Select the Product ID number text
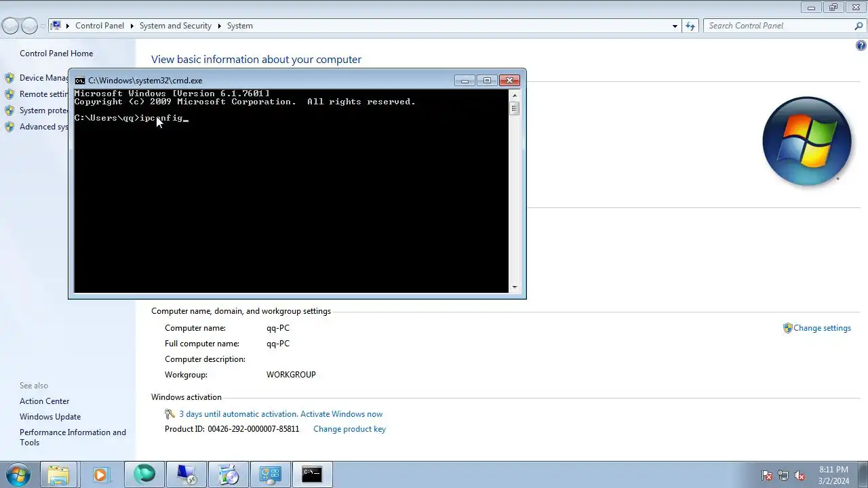This screenshot has height=488, width=868. [254, 429]
